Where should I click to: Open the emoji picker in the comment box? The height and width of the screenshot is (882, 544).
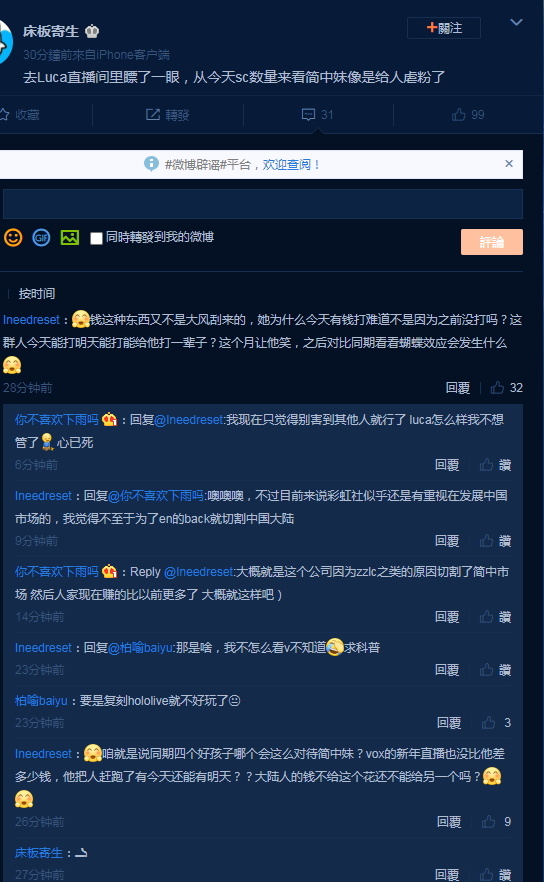tap(13, 237)
